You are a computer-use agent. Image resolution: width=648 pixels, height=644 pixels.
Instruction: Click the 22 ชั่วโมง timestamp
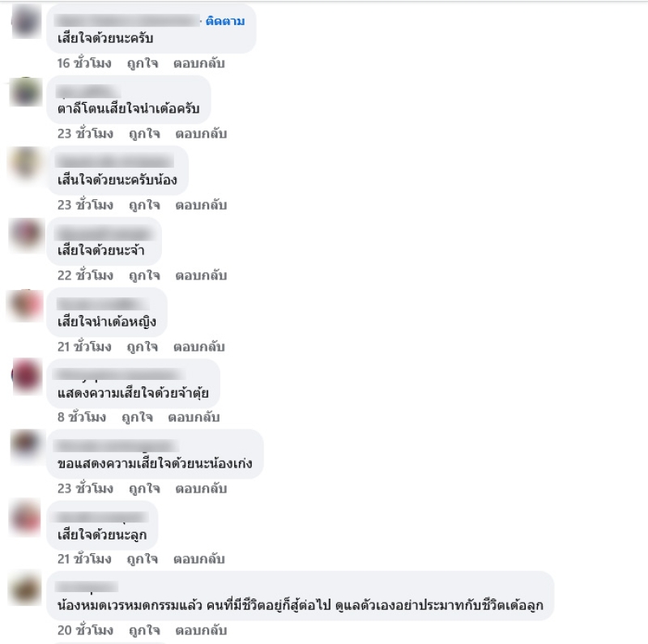click(85, 275)
